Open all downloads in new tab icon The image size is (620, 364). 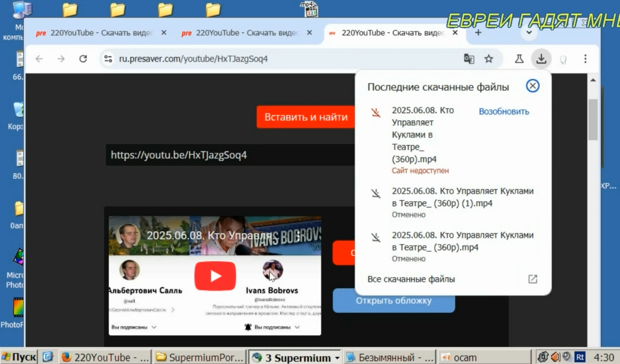[x=533, y=279]
